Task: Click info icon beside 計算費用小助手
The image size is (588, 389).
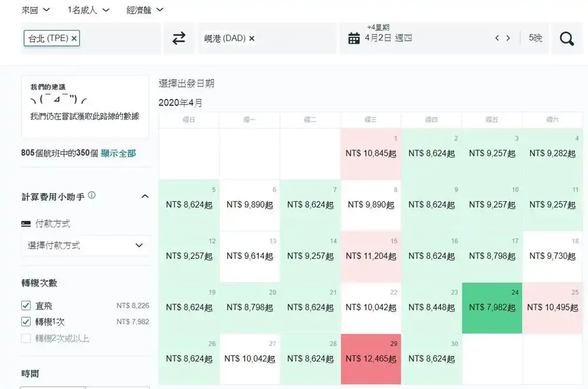Action: pos(92,195)
